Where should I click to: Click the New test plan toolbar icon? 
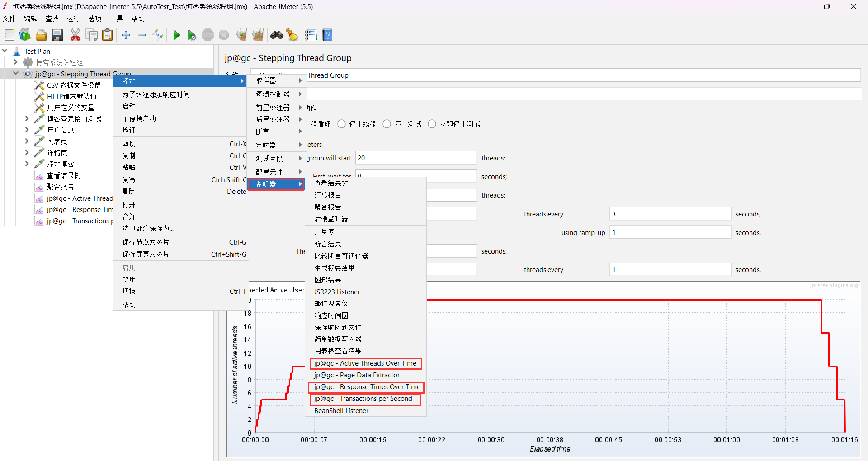point(9,35)
